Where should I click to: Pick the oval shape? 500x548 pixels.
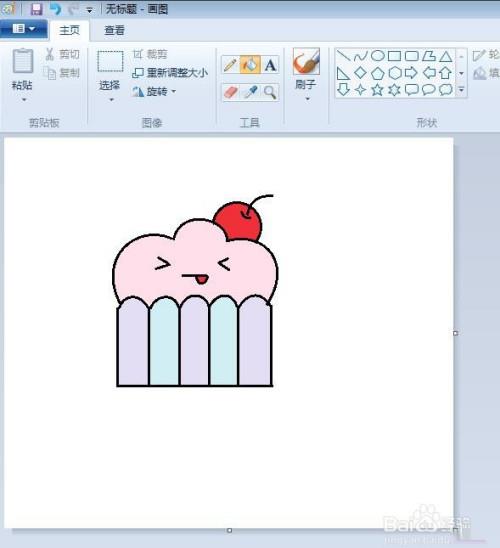(377, 56)
